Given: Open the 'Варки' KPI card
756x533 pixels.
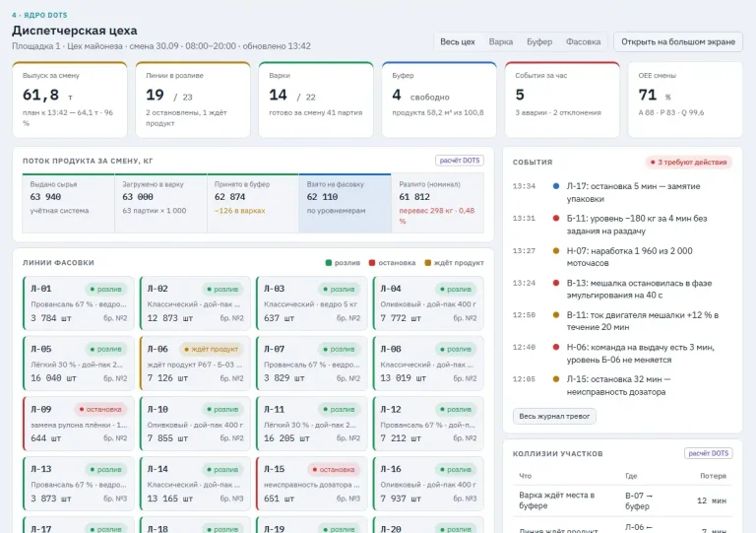Looking at the screenshot, I should point(316,100).
